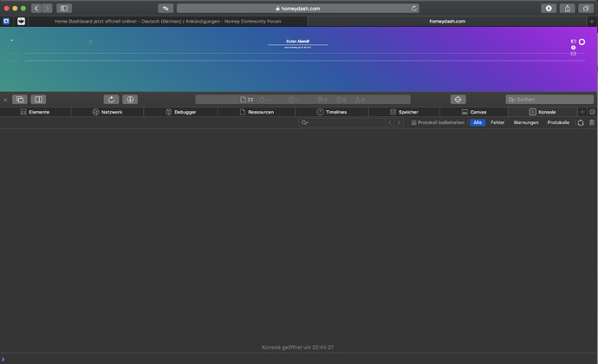The image size is (598, 364).
Task: Dock the Web Inspector to the side
Action: click(38, 99)
